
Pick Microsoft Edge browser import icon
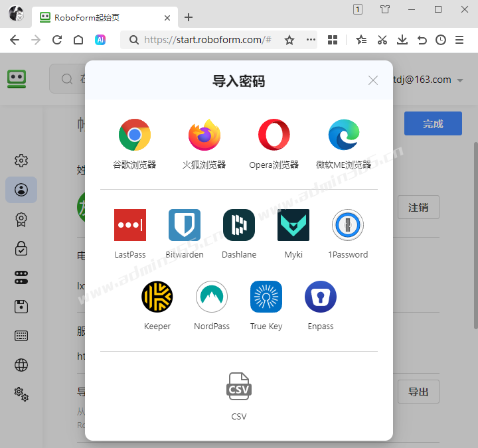[x=344, y=135]
